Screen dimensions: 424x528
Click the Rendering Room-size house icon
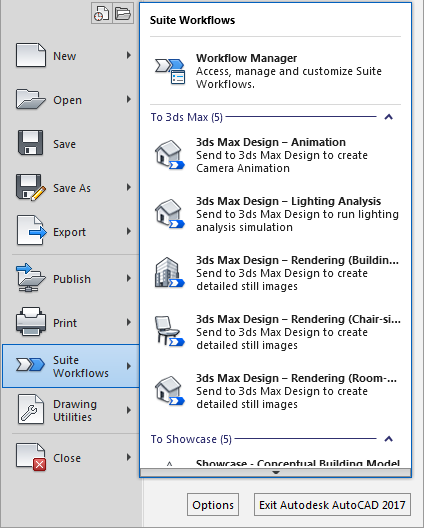click(x=170, y=391)
